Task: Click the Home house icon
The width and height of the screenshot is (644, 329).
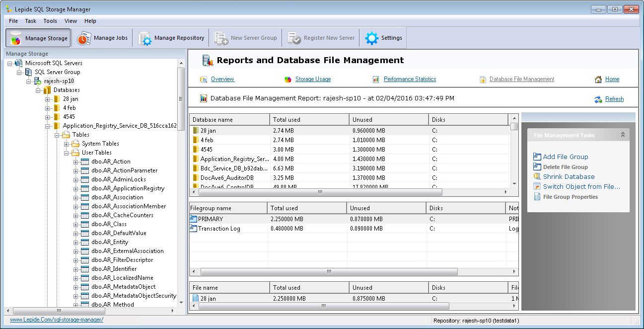Action: [598, 80]
